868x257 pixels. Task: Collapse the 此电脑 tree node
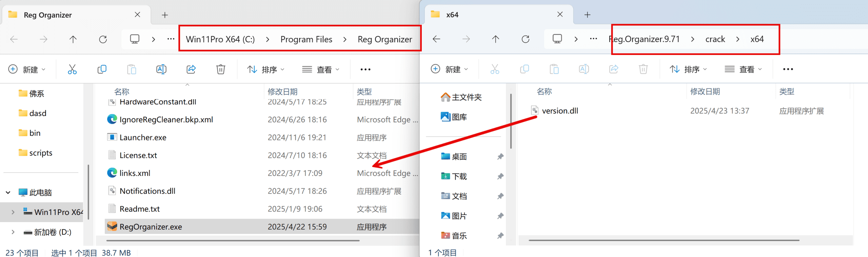tap(8, 193)
